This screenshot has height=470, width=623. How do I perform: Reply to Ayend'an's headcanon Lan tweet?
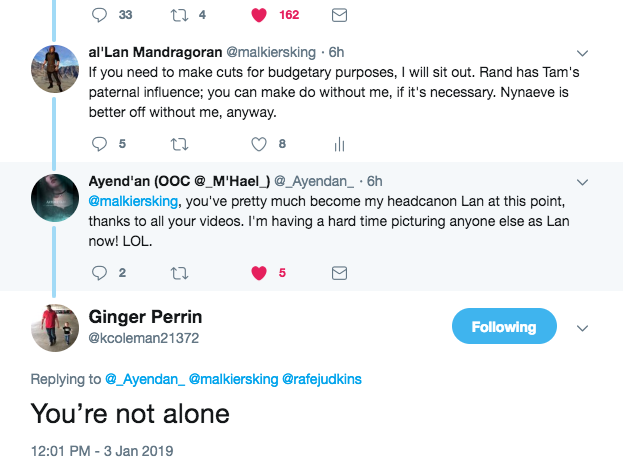pyautogui.click(x=99, y=272)
